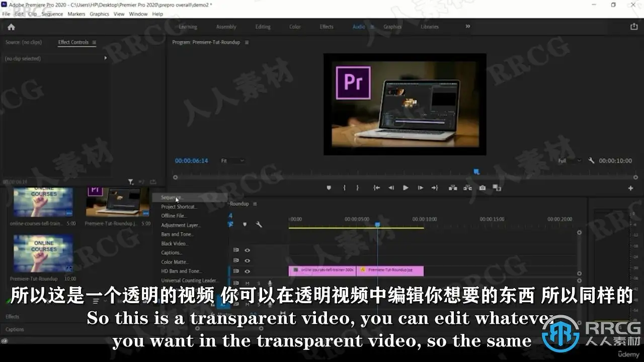Switch to the Libraries workspace
The height and width of the screenshot is (362, 644).
pyautogui.click(x=430, y=27)
